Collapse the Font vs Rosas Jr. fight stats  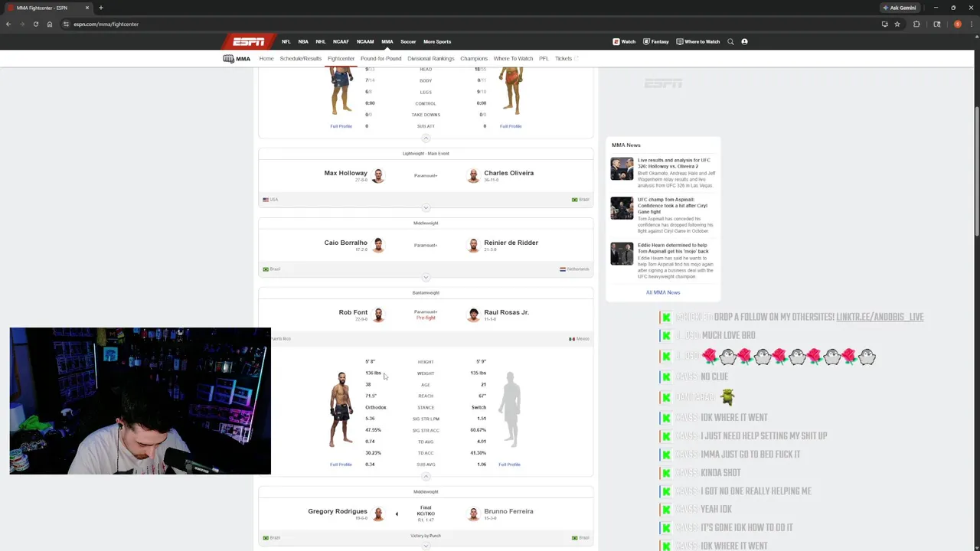click(x=426, y=476)
